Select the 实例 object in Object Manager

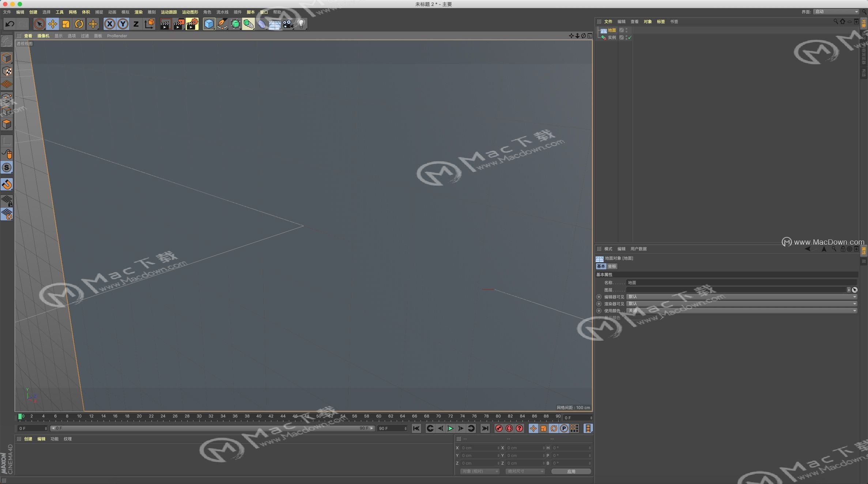[x=612, y=38]
